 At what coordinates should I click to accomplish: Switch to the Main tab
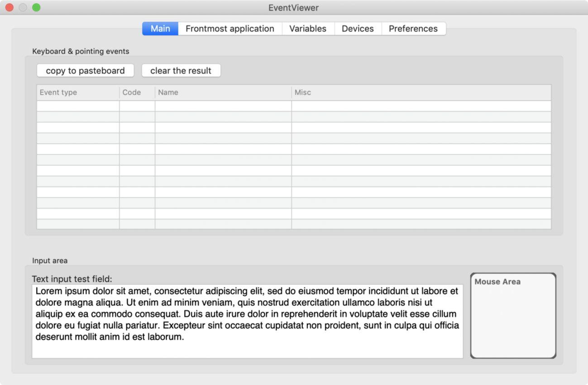160,29
